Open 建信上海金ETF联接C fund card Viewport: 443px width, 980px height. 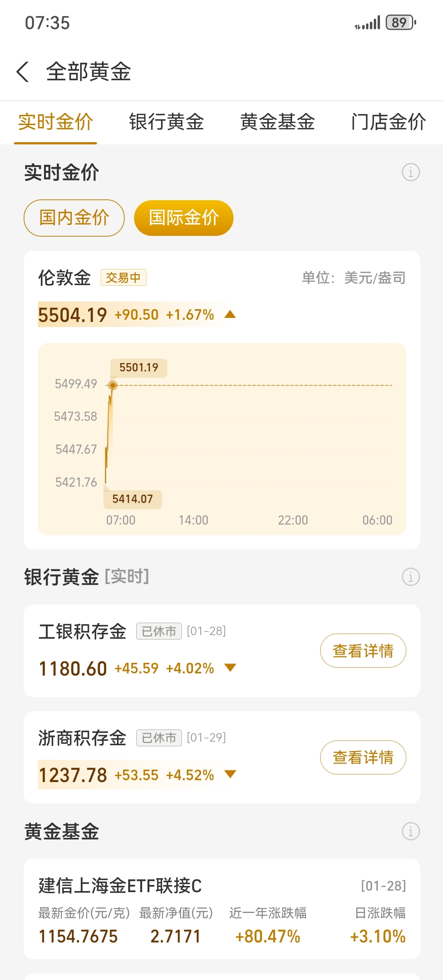coord(222,909)
